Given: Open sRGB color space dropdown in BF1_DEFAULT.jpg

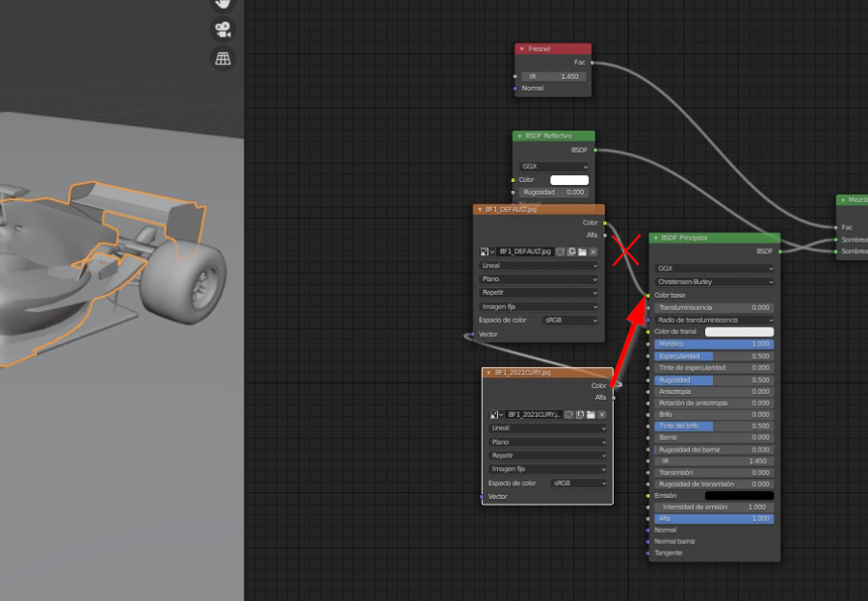Looking at the screenshot, I should [x=570, y=320].
